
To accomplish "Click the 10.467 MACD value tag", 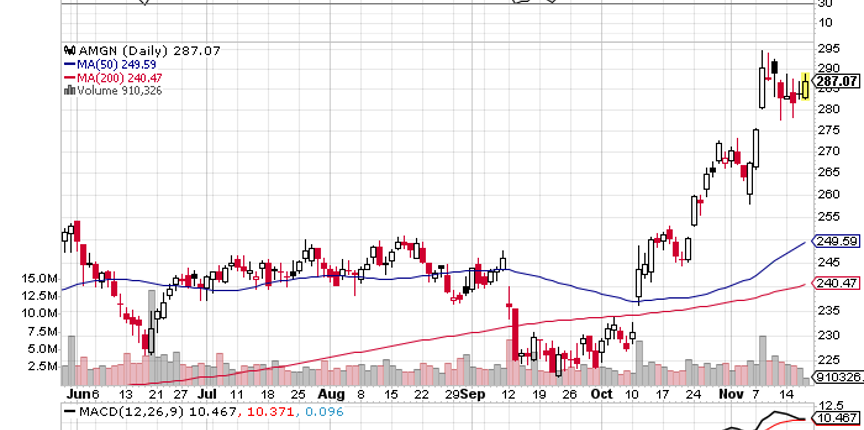I will tap(838, 418).
